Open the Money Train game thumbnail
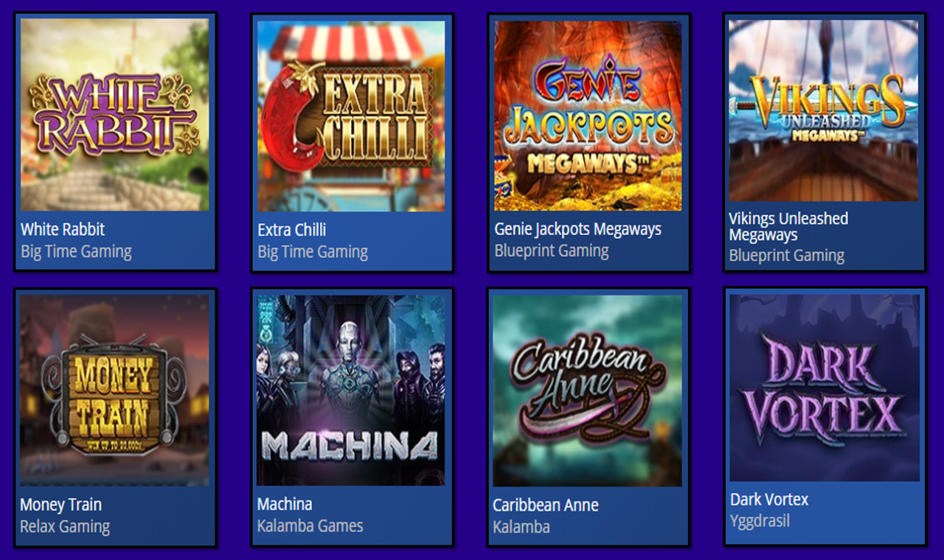The image size is (944, 560). (114, 391)
